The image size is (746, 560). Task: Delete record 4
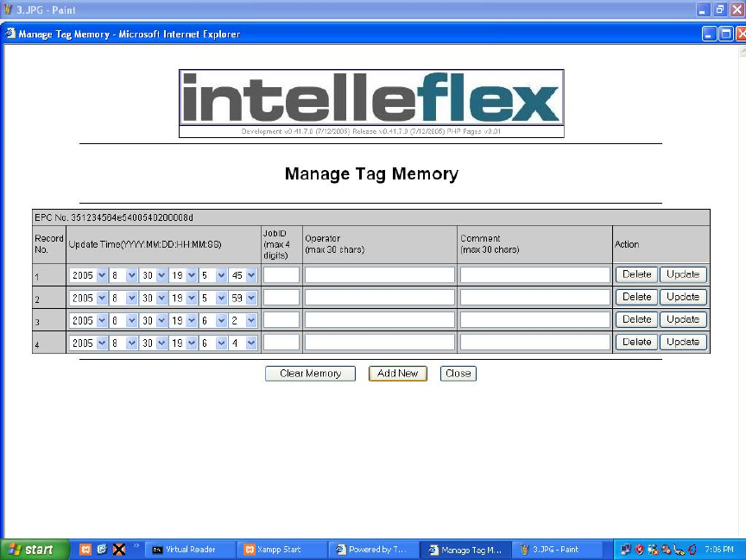pyautogui.click(x=636, y=342)
